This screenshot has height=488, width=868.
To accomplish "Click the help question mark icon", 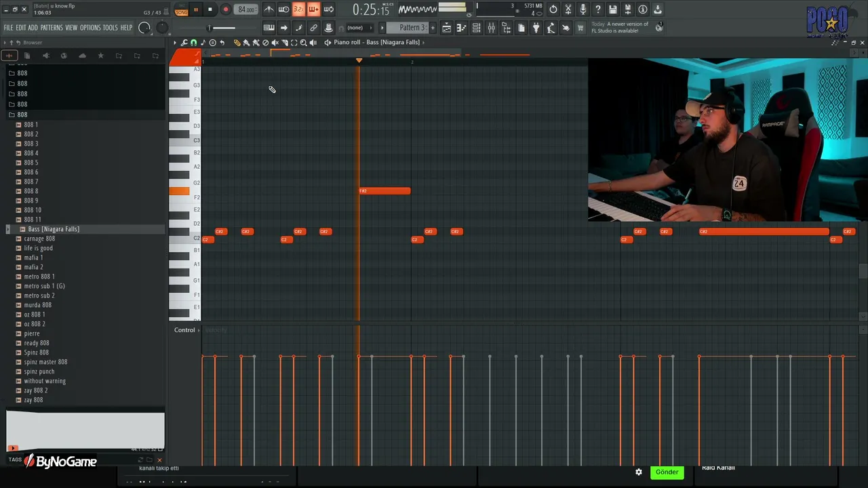I will (598, 9).
